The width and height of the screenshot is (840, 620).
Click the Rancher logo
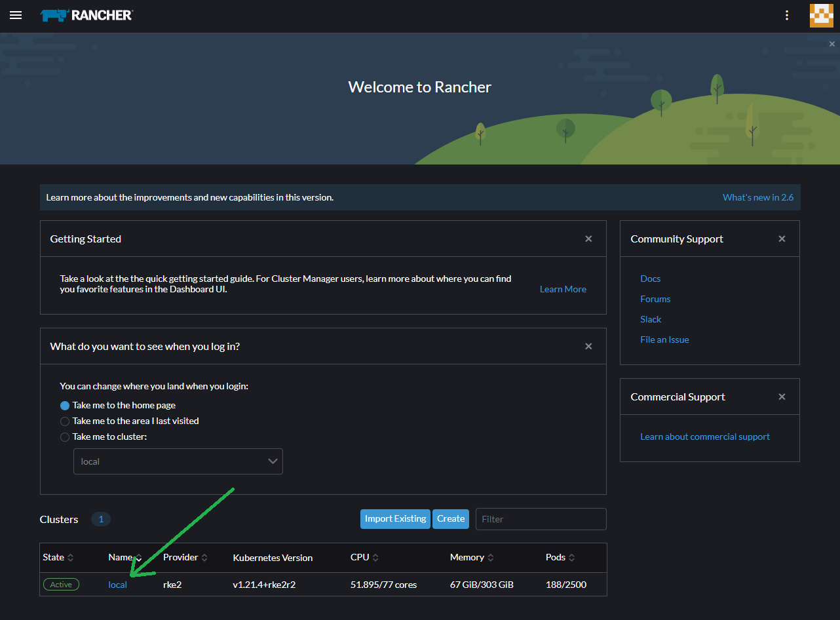click(86, 15)
